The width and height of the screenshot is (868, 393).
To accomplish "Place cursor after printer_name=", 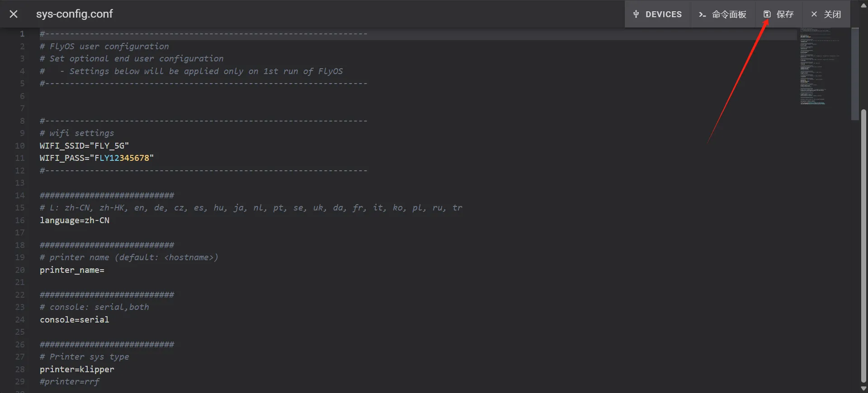I will (104, 270).
